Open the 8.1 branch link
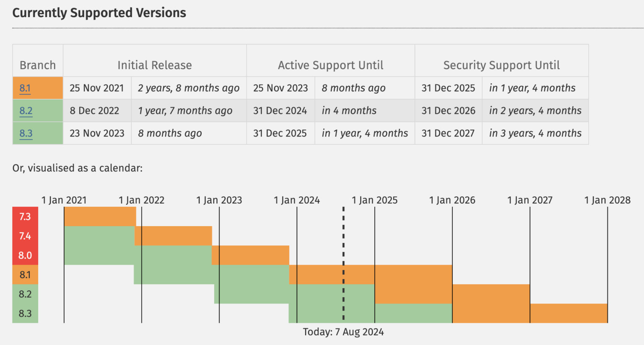The height and width of the screenshot is (345, 644). pyautogui.click(x=25, y=88)
